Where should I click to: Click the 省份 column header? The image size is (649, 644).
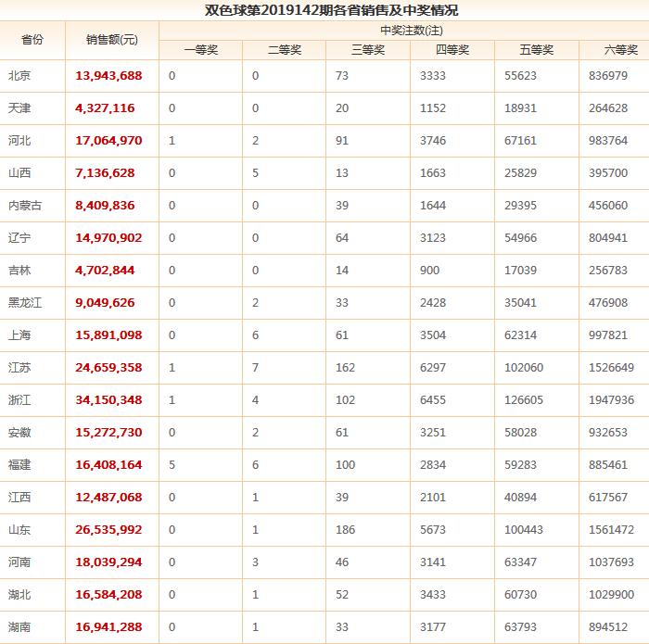click(32, 40)
